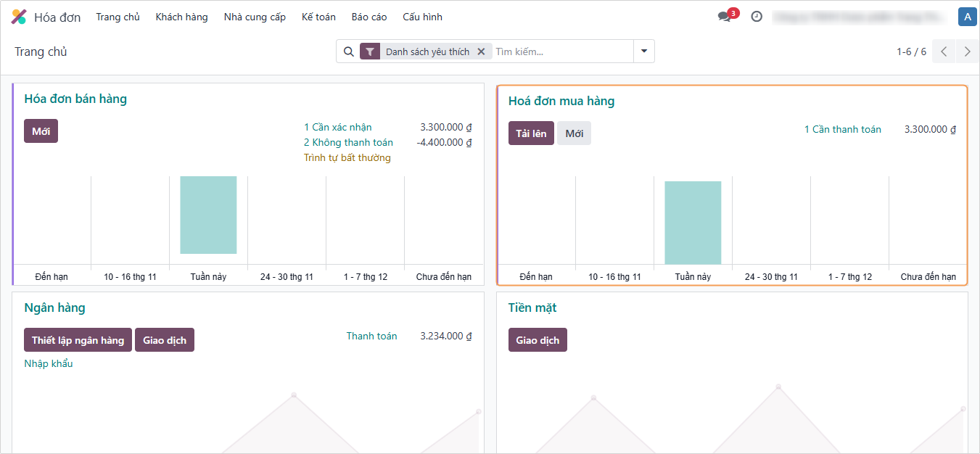The image size is (980, 454).
Task: Go to the previous page arrow
Action: (x=944, y=51)
